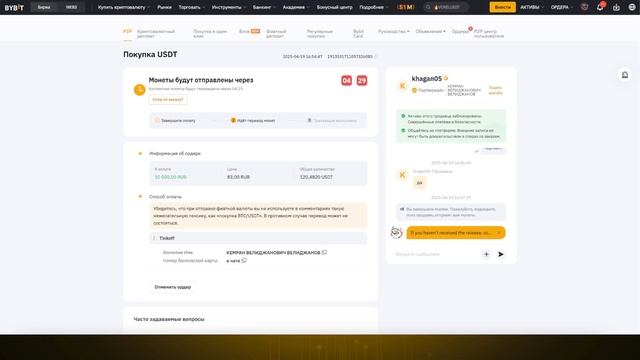Open the Регулярные покупки tab
Image resolution: width=640 pixels, height=360 pixels.
point(320,33)
